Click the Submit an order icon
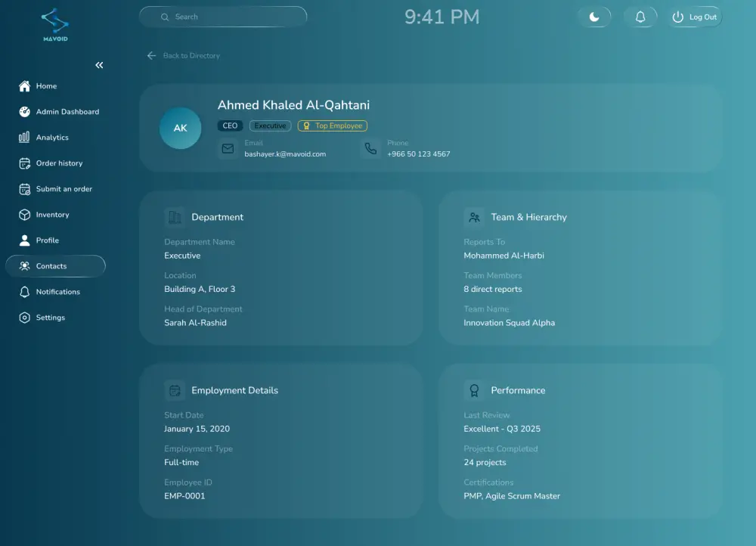Screen dimensions: 756x546 (x=25, y=189)
